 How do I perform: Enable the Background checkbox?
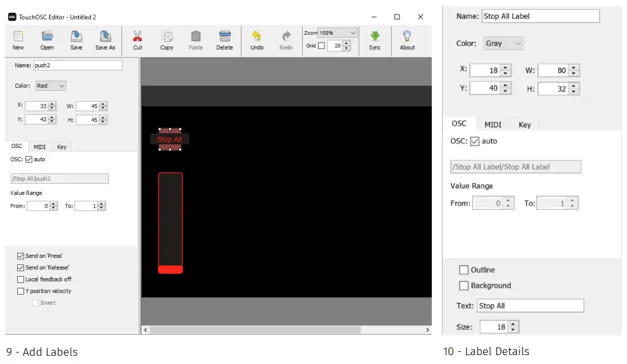(x=464, y=286)
